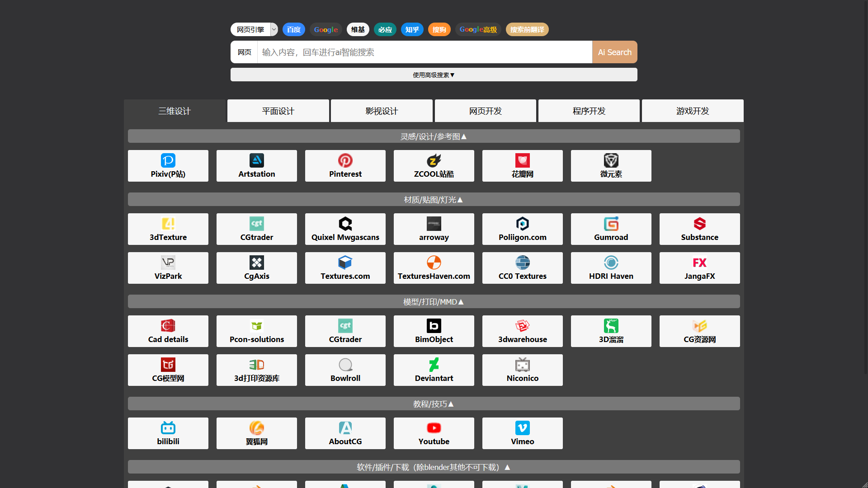
Task: Click the bilibili icon tile
Action: [x=168, y=428]
